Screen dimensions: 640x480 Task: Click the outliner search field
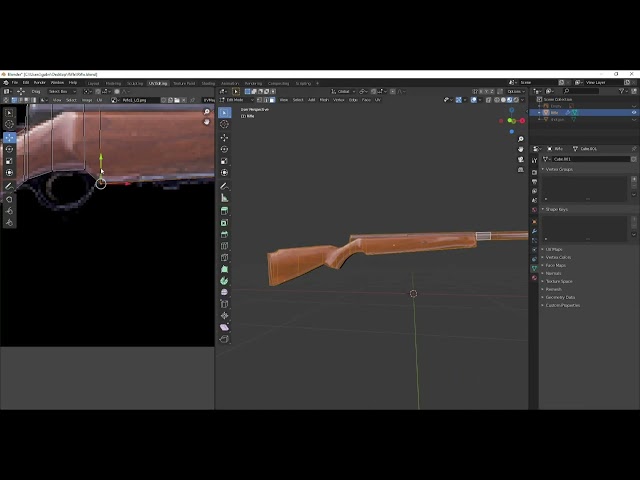coord(580,91)
